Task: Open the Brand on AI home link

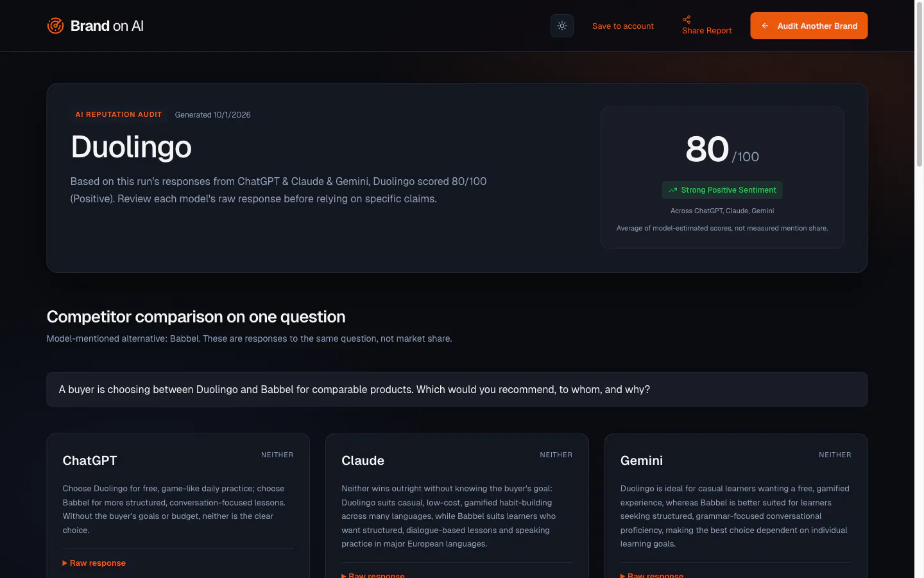Action: coord(96,26)
